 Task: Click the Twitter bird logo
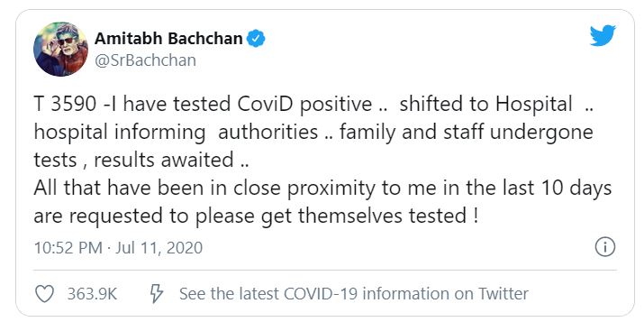pyautogui.click(x=603, y=36)
